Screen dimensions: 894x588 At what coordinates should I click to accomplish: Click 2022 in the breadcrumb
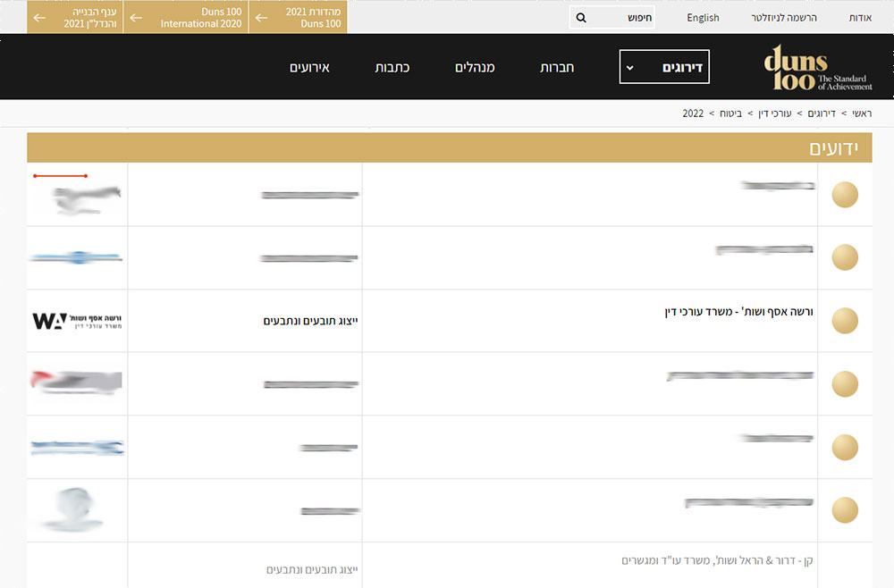pos(693,113)
